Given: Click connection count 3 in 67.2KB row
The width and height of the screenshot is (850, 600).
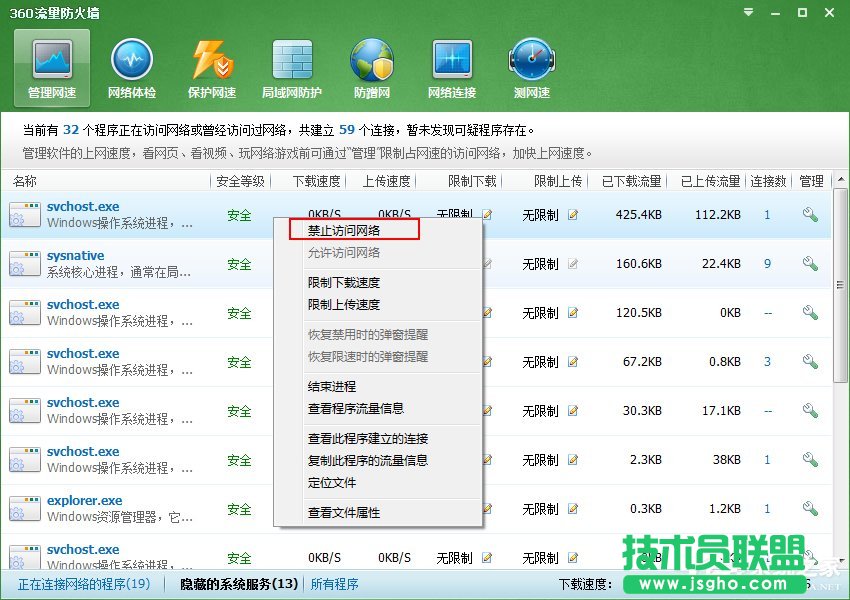Looking at the screenshot, I should 767,362.
